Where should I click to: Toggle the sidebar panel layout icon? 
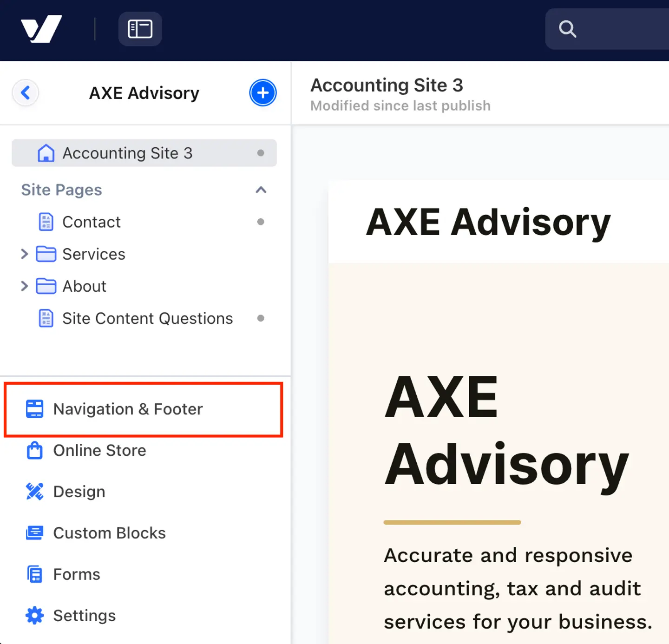coord(140,29)
